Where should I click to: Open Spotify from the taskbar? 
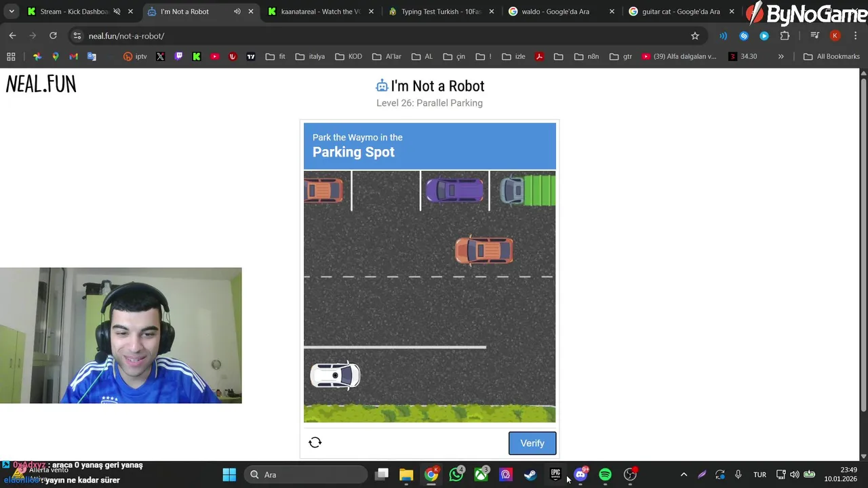(x=605, y=474)
